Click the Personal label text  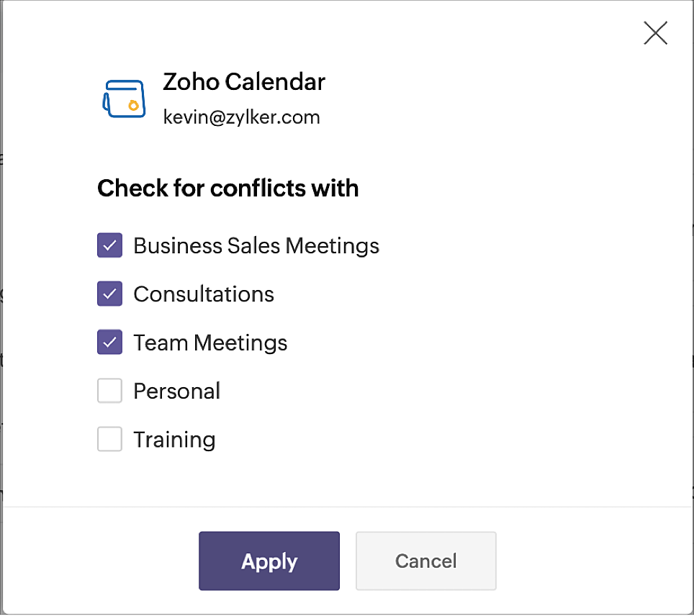(x=176, y=391)
